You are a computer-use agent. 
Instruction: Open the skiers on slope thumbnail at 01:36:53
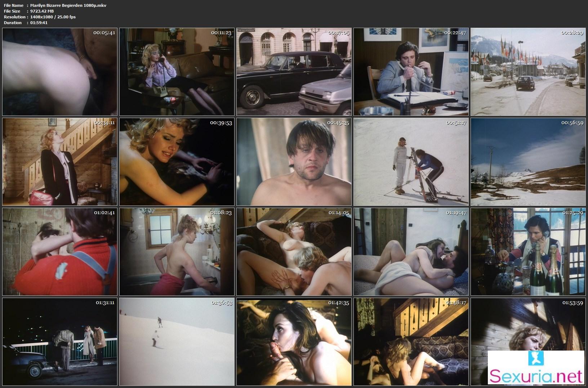pos(177,341)
